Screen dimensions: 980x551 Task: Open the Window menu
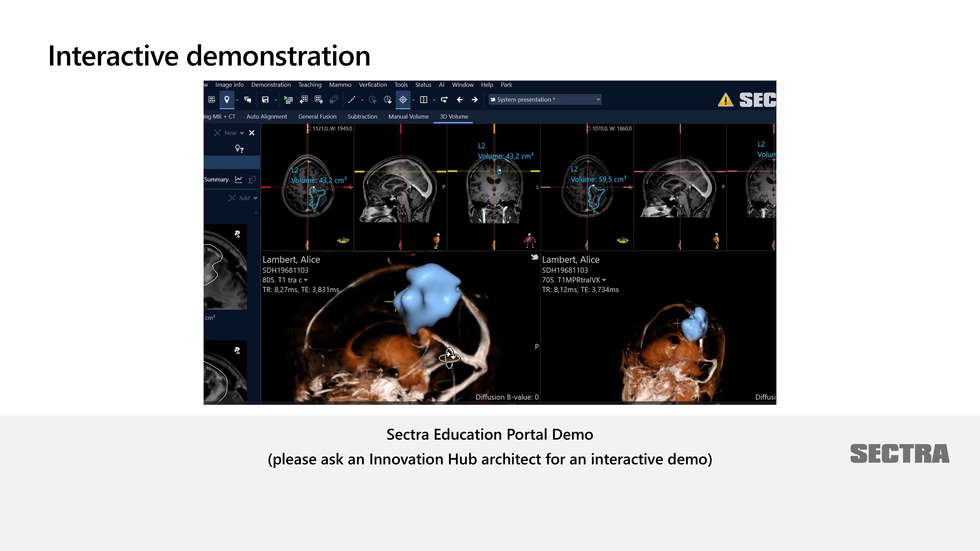(463, 85)
